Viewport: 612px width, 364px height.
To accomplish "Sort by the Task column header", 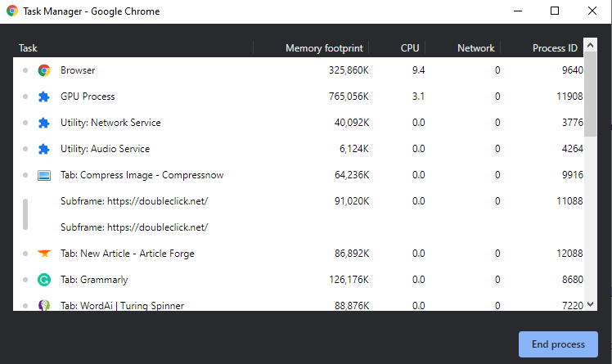I will click(28, 48).
